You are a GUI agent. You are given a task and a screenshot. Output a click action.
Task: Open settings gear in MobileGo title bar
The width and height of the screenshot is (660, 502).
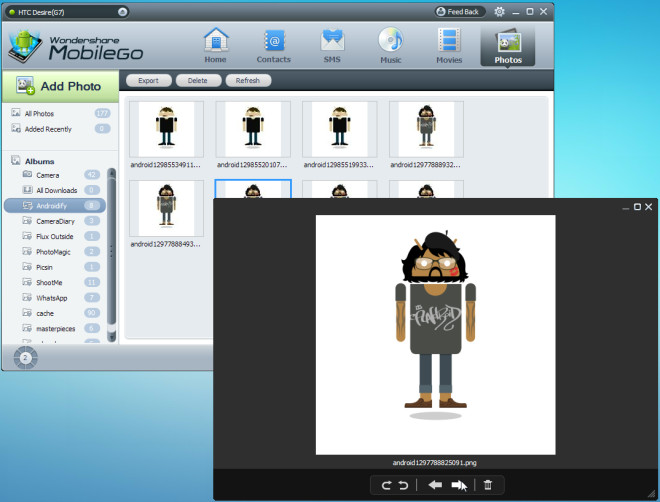(x=500, y=12)
